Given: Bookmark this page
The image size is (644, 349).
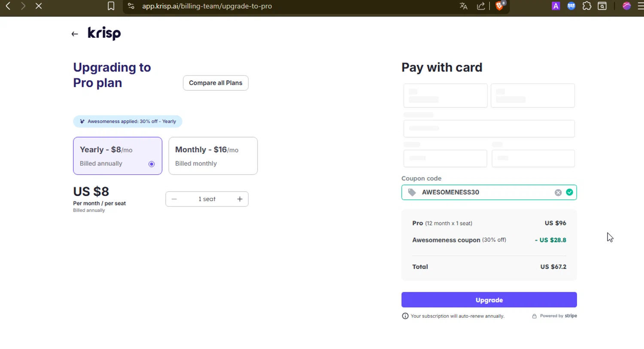Looking at the screenshot, I should [x=111, y=6].
